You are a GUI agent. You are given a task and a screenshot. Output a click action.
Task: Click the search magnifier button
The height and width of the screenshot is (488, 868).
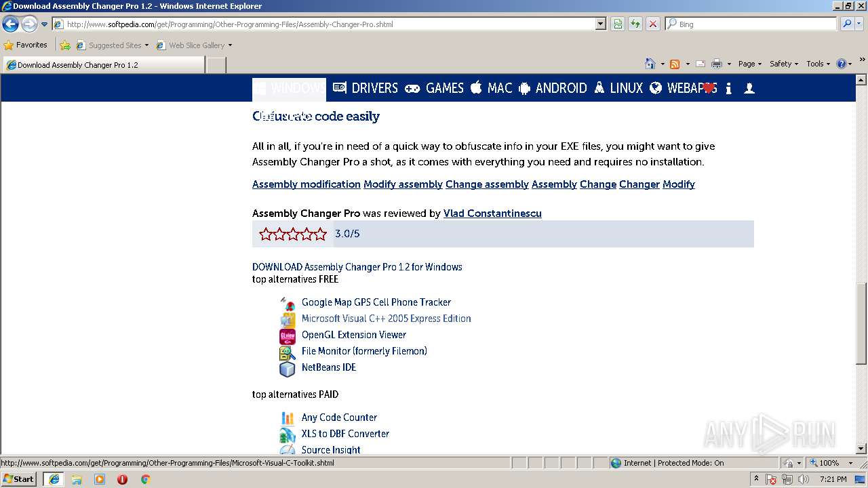846,24
